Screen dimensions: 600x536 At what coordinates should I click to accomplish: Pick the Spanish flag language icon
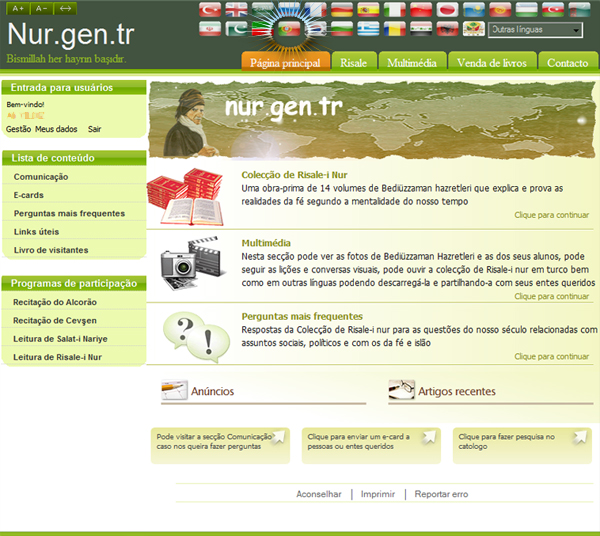coord(368,10)
